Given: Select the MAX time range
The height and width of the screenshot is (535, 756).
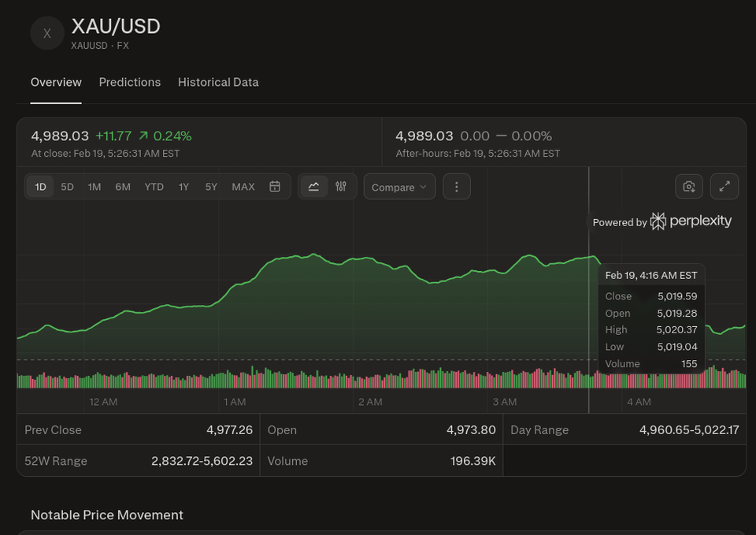Looking at the screenshot, I should tap(243, 187).
